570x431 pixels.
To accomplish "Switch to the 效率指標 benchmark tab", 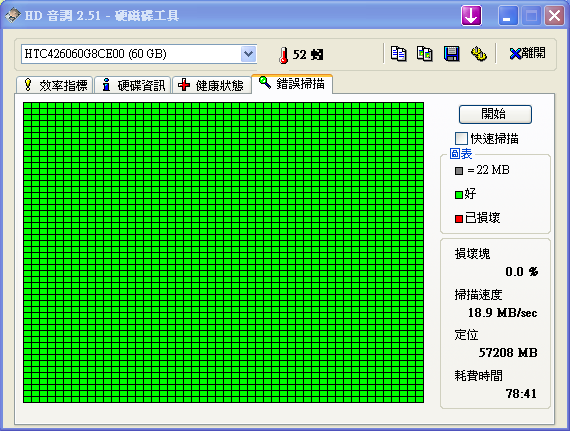I will point(55,85).
